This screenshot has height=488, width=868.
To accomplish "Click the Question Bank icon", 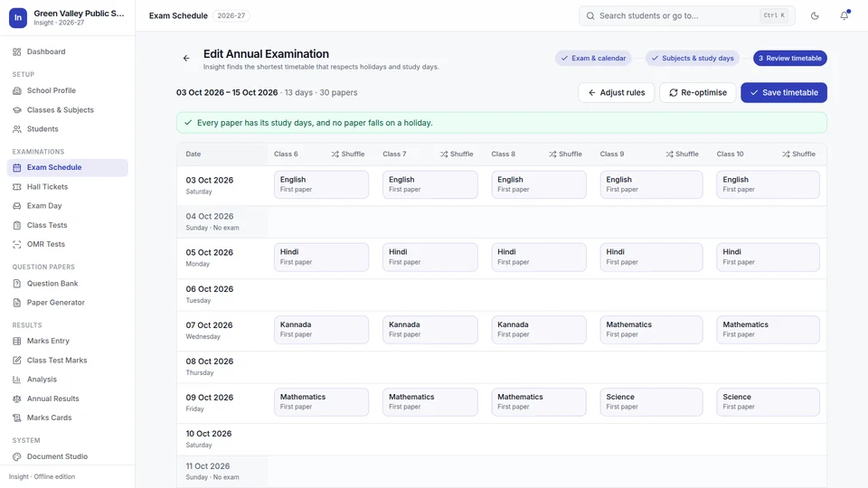I will tap(17, 283).
